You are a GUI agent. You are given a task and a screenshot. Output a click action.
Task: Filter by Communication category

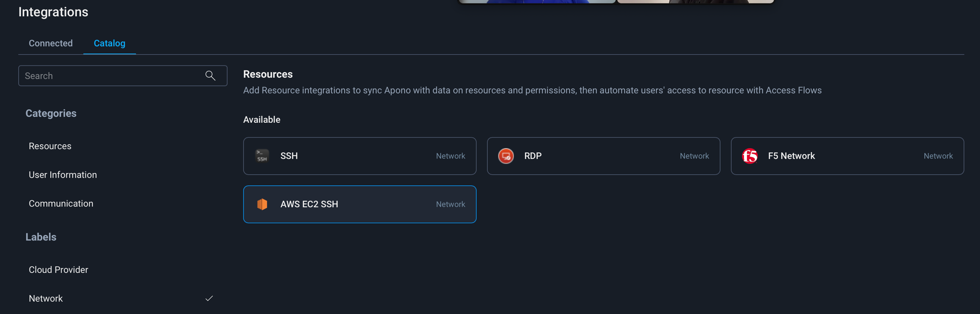click(61, 204)
